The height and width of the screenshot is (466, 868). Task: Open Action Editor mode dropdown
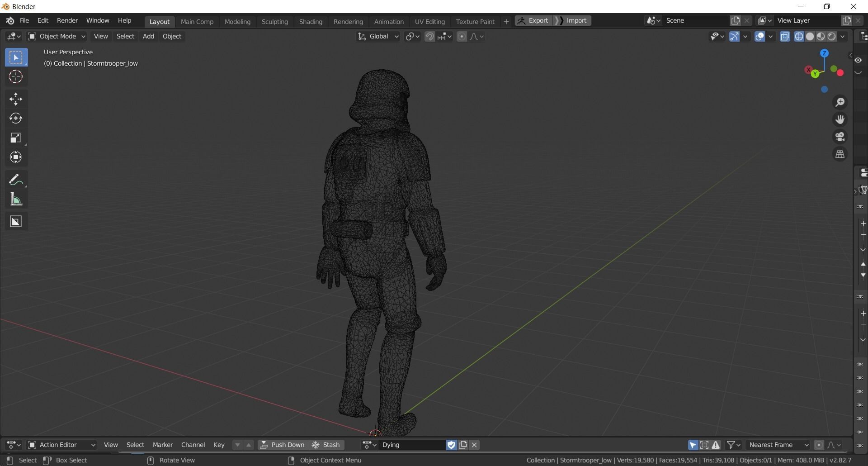[62, 445]
